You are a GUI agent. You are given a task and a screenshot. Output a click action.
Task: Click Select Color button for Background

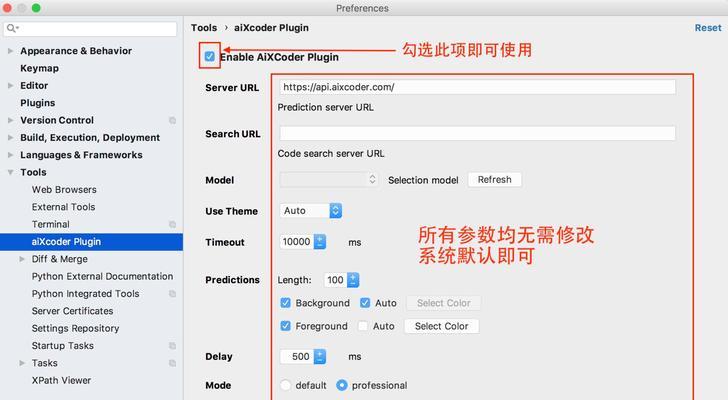[x=443, y=303]
